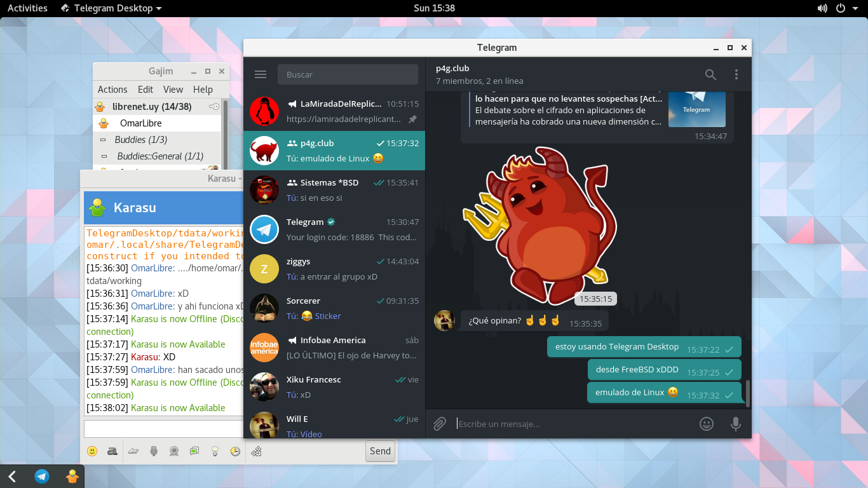Click the Telegram chat scrollbar
This screenshot has height=488, width=868.
pyautogui.click(x=748, y=393)
